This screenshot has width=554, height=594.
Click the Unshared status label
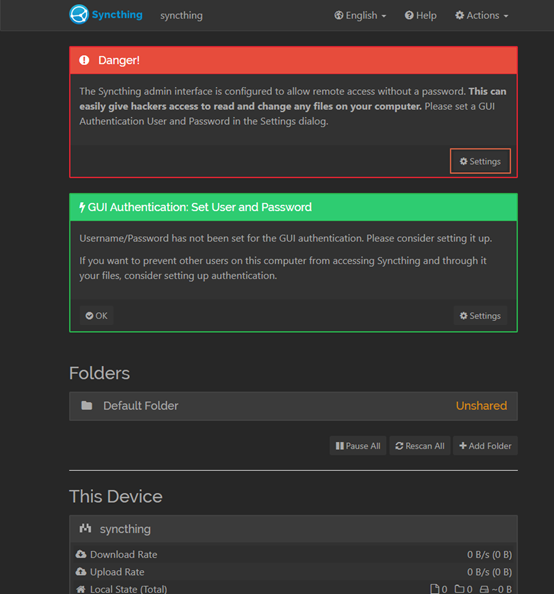click(x=481, y=406)
